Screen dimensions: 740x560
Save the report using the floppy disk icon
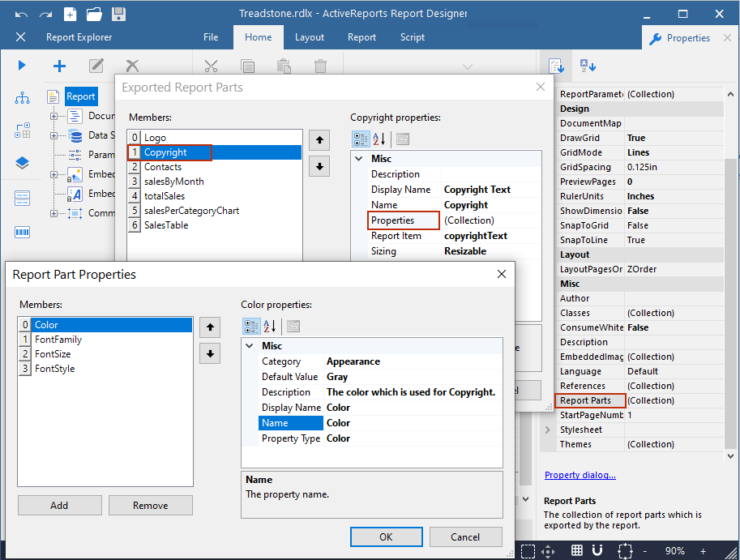[x=118, y=14]
